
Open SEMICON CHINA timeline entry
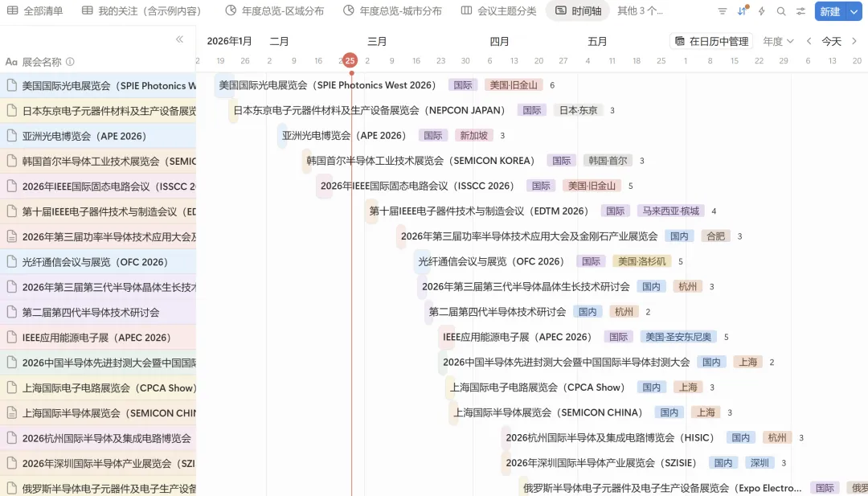548,412
